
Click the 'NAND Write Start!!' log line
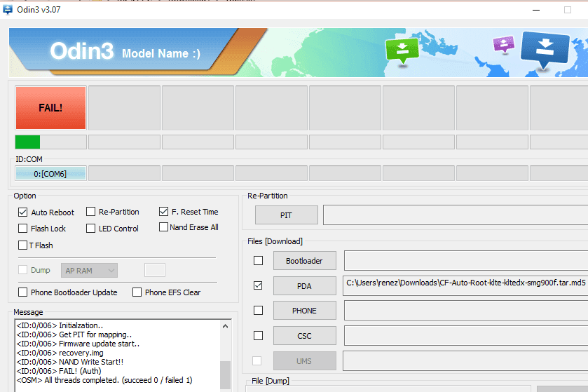(70, 362)
